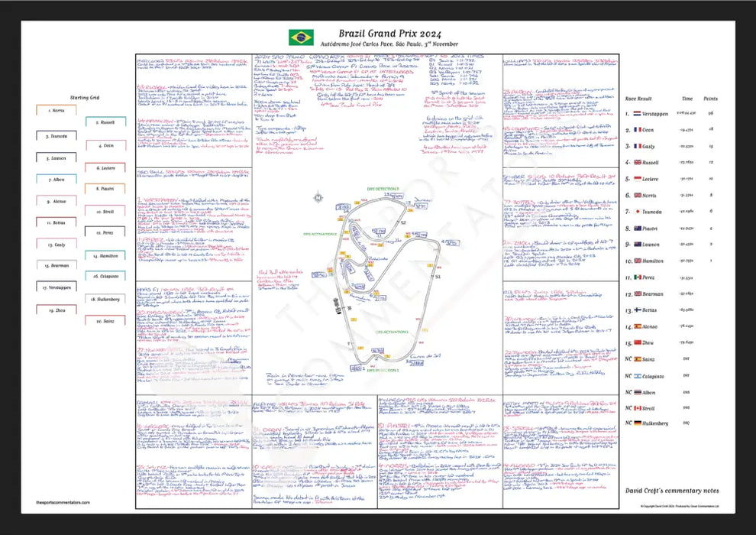Image resolution: width=756 pixels, height=535 pixels.
Task: Select the '2. Russell' starting grid slot
Action: point(106,122)
